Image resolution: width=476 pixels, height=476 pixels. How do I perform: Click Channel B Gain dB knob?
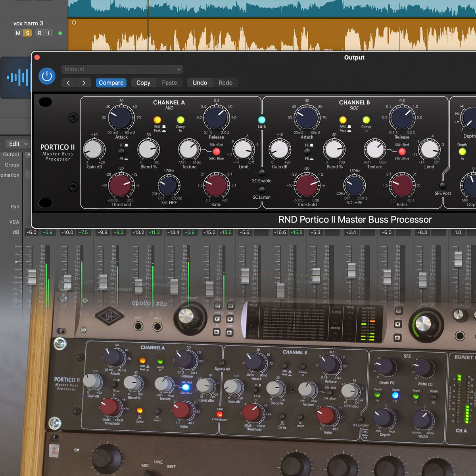tap(279, 150)
